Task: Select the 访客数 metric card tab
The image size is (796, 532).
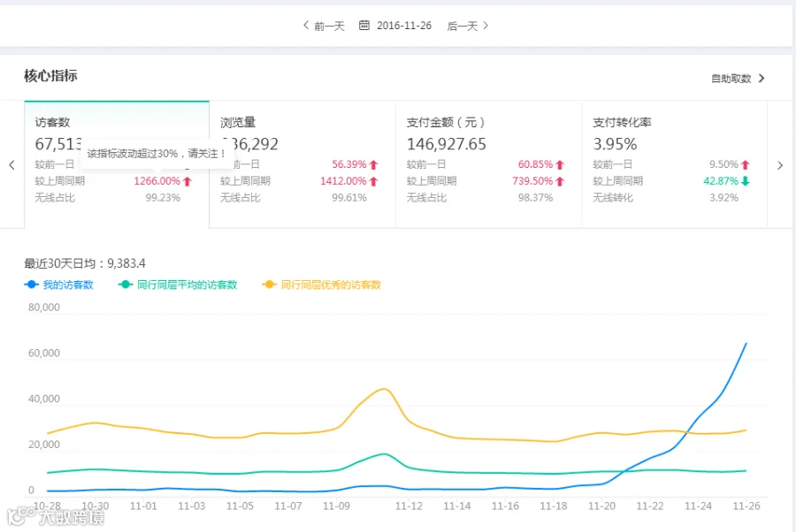Action: pos(117,164)
